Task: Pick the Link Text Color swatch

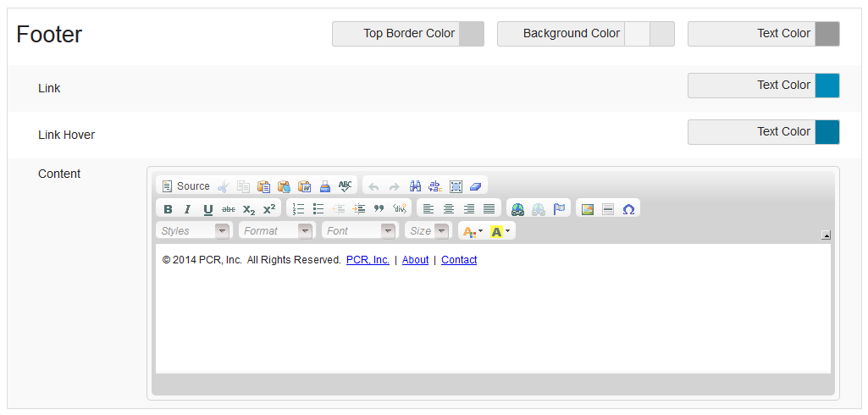Action: pyautogui.click(x=827, y=86)
